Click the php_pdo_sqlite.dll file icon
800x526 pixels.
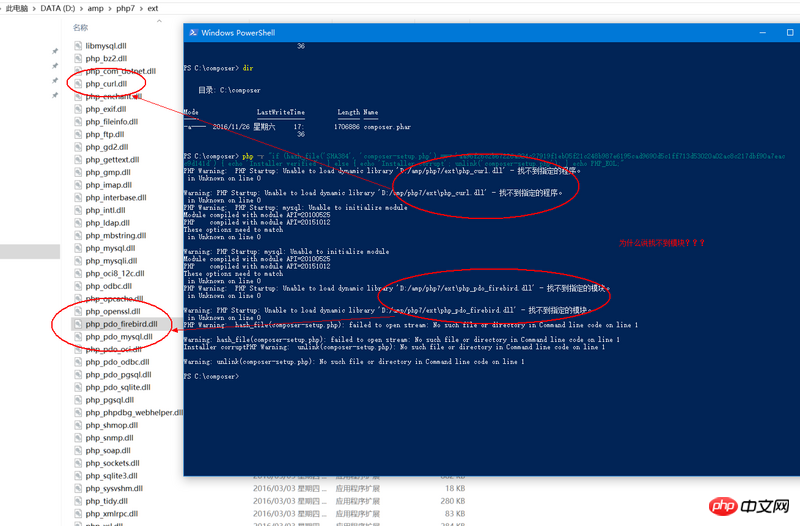(x=78, y=387)
